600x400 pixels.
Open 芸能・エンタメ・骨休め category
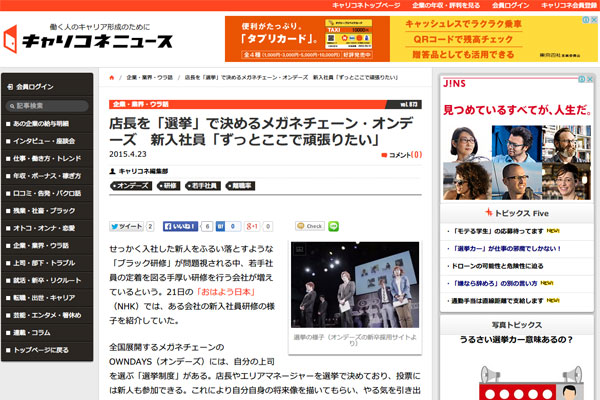point(47,315)
